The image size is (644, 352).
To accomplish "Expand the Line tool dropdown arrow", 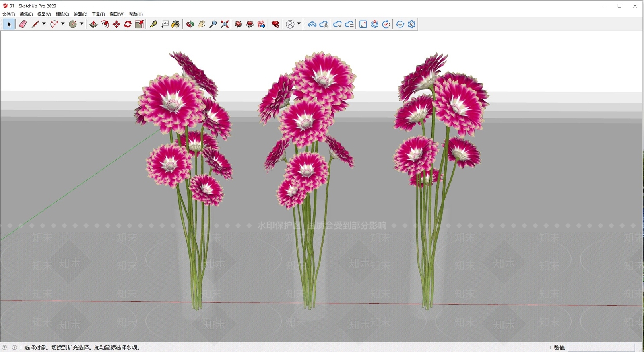I will (44, 24).
